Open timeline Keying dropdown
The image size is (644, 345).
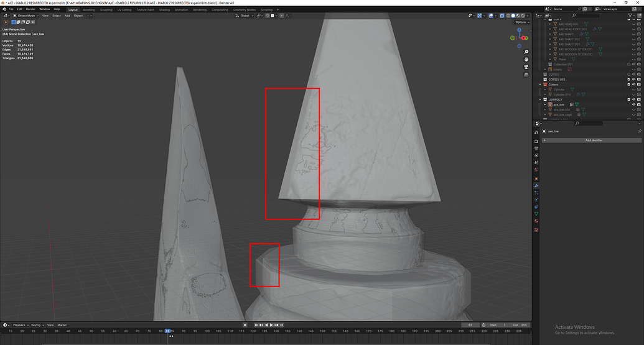[37, 325]
